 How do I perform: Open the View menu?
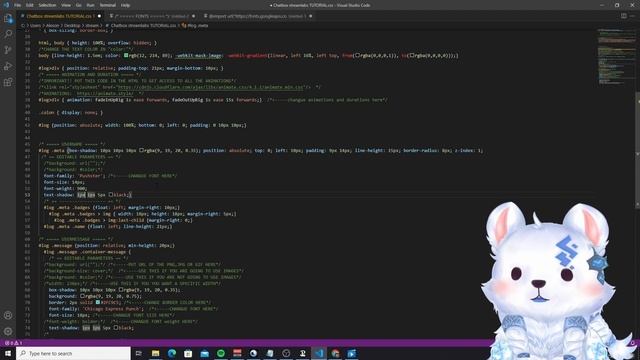pyautogui.click(x=66, y=5)
